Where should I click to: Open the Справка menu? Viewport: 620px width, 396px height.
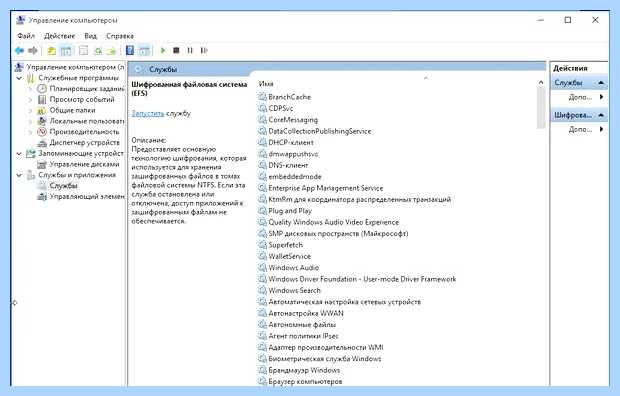click(x=120, y=36)
